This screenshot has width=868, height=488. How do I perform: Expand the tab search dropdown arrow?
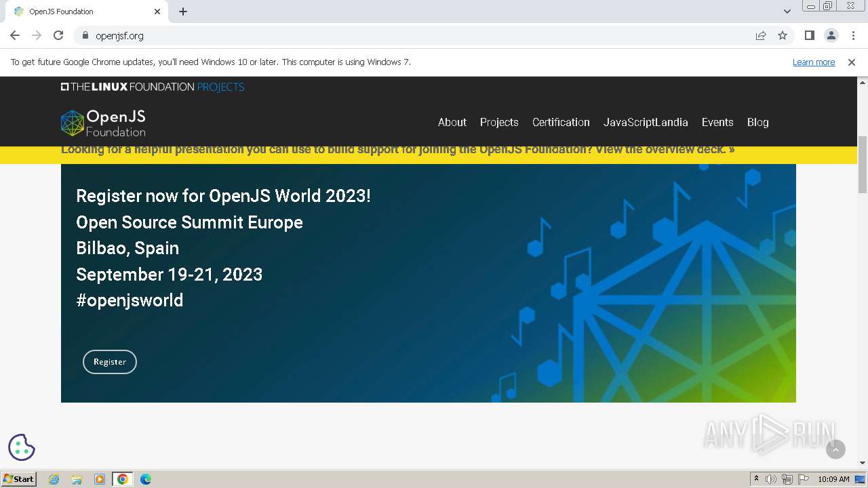(x=787, y=12)
